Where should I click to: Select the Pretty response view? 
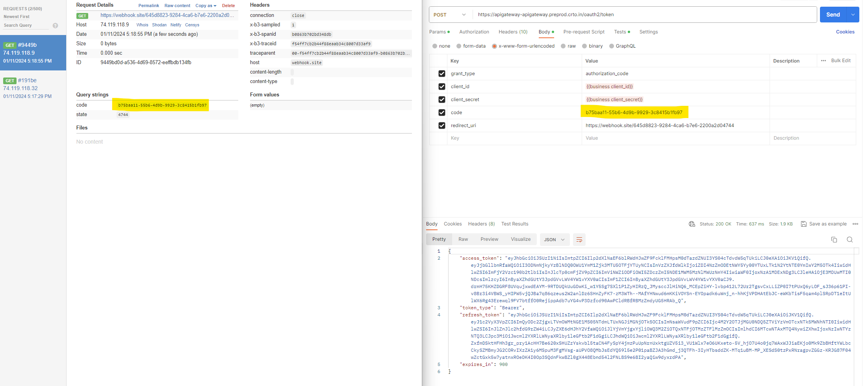[x=439, y=239]
